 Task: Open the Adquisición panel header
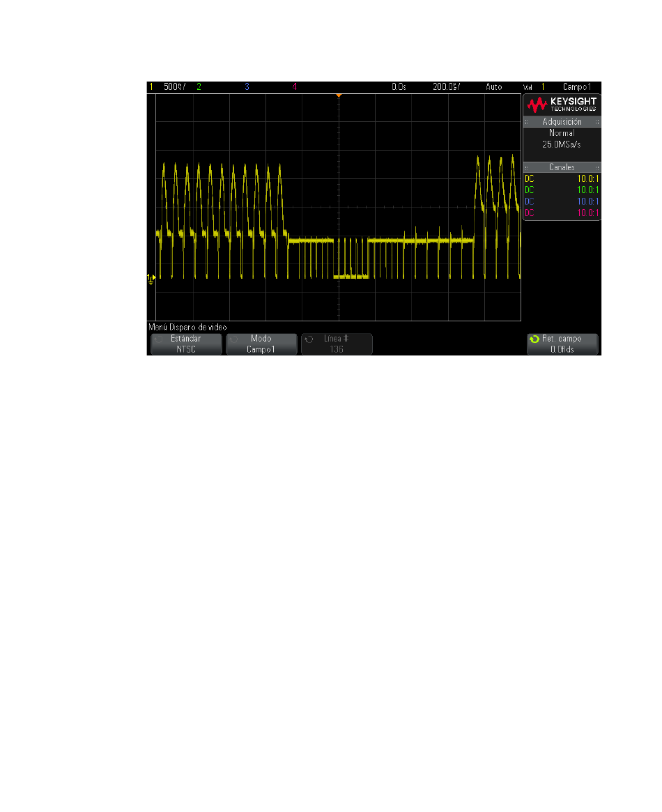pos(562,122)
